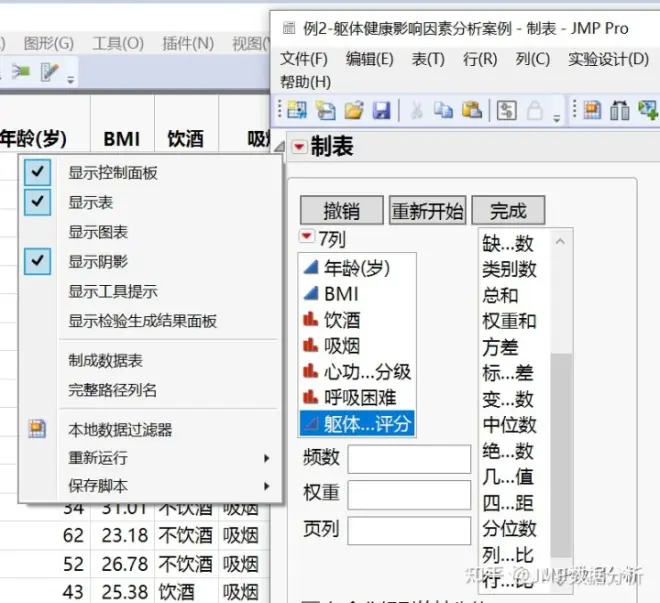Select the 饮酒 column in list
The width and height of the screenshot is (660, 603).
click(x=357, y=320)
